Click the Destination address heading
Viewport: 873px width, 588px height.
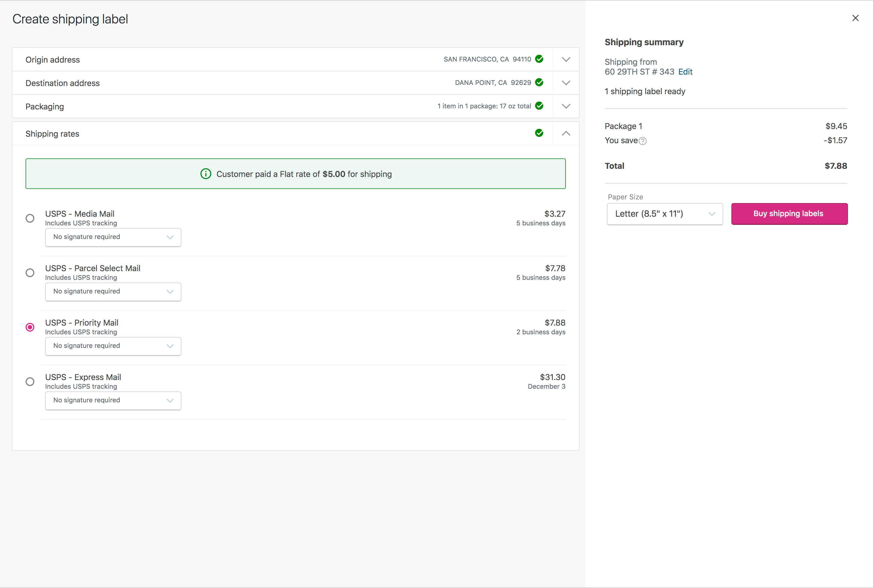click(x=63, y=83)
